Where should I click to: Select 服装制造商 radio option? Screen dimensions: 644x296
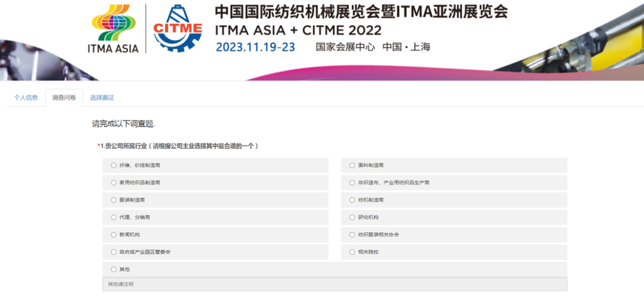114,200
